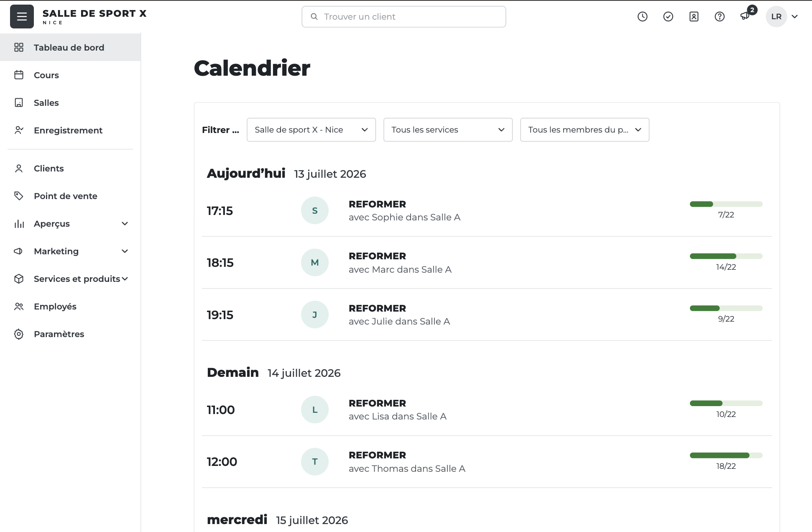Click the Enregistrement check-in icon
The image size is (812, 532).
(x=19, y=130)
